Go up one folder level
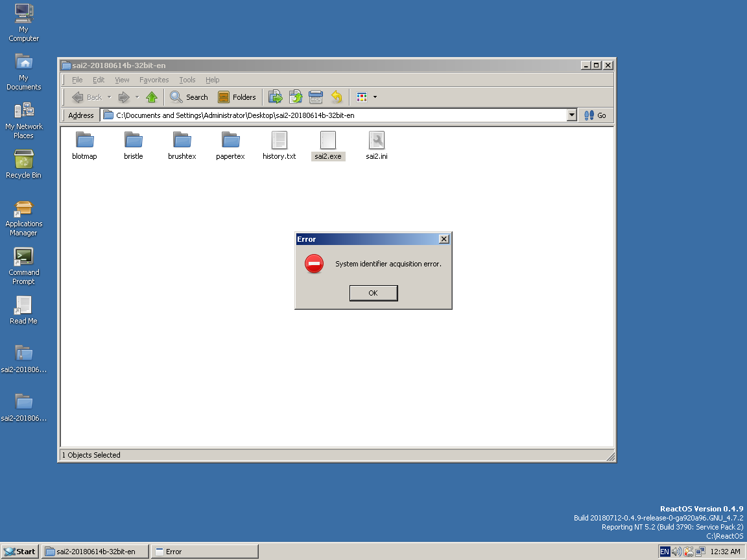Screen dimensions: 747x560 [152, 97]
